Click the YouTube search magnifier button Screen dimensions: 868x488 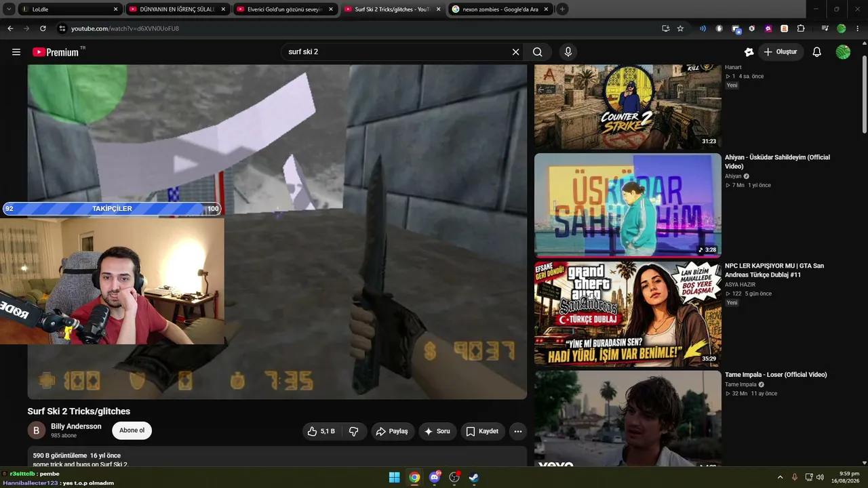coord(538,52)
